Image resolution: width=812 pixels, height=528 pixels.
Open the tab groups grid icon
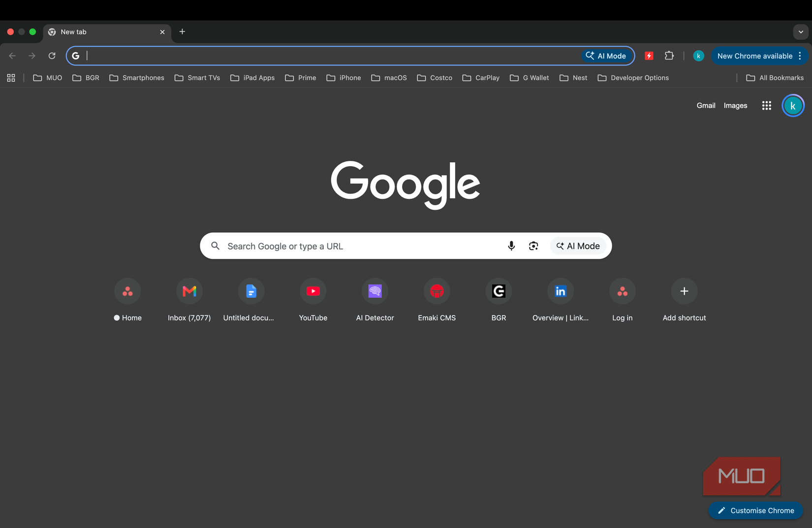click(x=11, y=78)
